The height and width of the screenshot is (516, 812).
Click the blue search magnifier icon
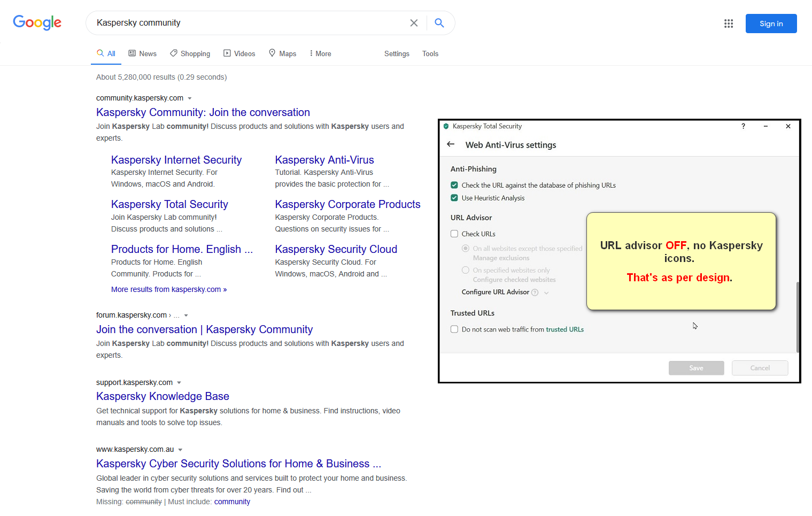(x=439, y=23)
